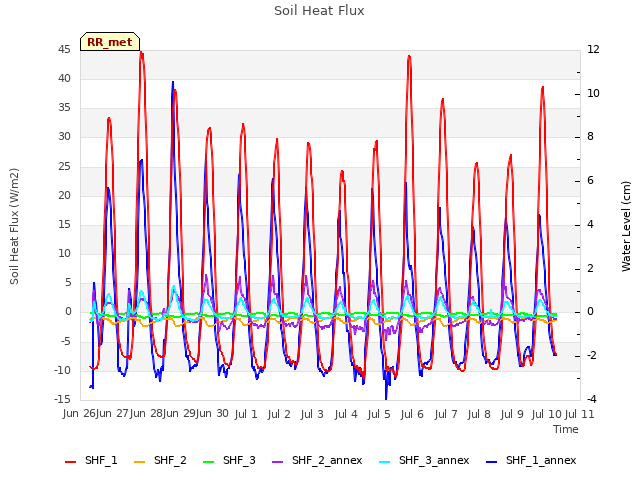The image size is (640, 480).
Task: Click the cyan SHF_3_annex legend swatch
Action: [384, 462]
